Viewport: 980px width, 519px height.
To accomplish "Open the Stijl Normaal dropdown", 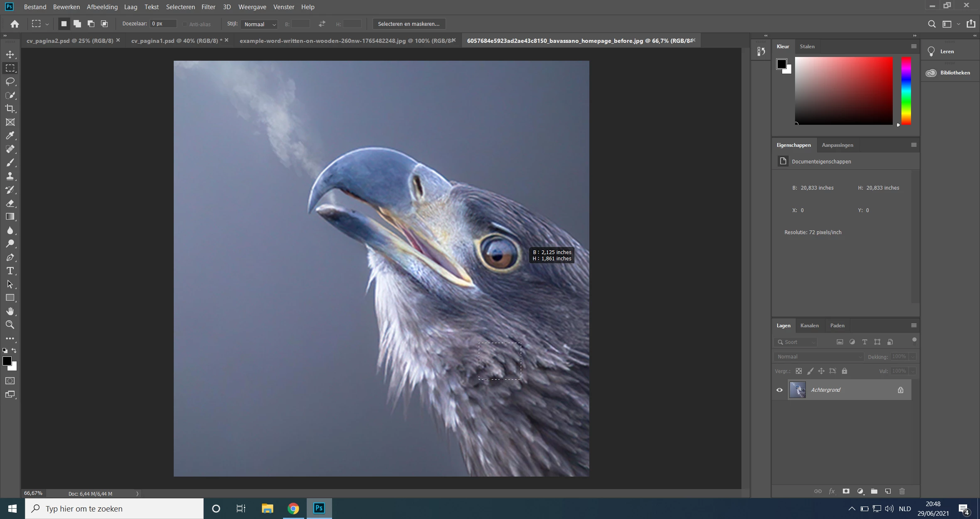I will pyautogui.click(x=259, y=25).
